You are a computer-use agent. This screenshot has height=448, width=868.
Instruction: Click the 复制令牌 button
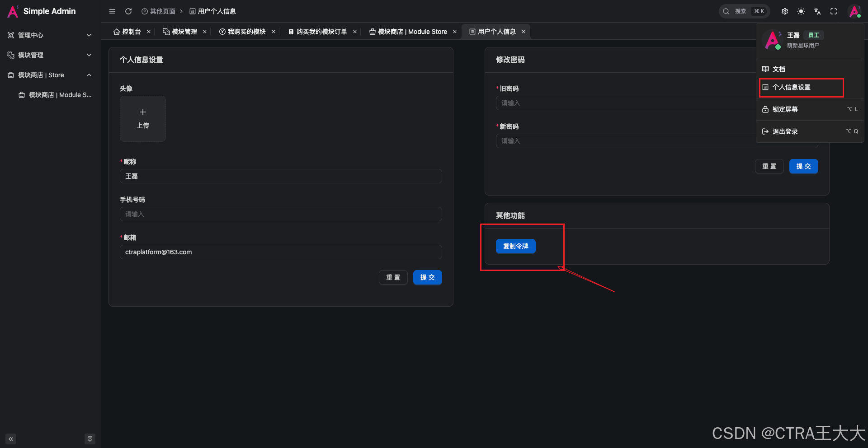point(516,246)
